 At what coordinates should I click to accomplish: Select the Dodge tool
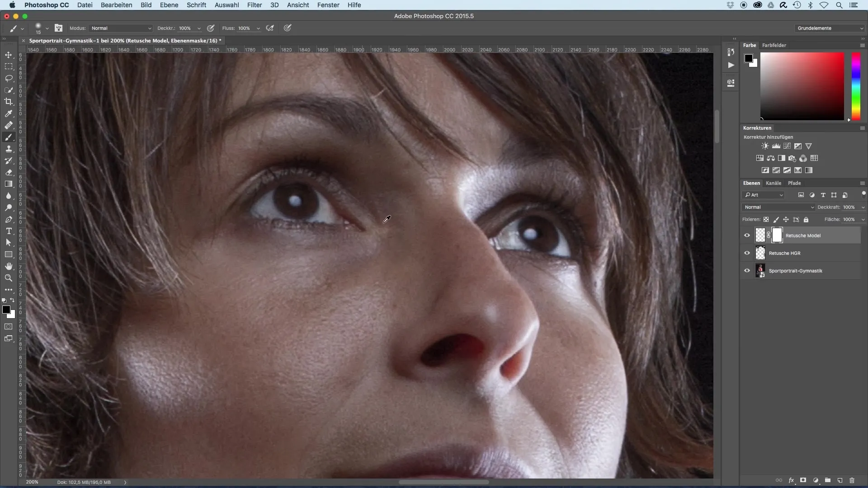[x=9, y=207]
